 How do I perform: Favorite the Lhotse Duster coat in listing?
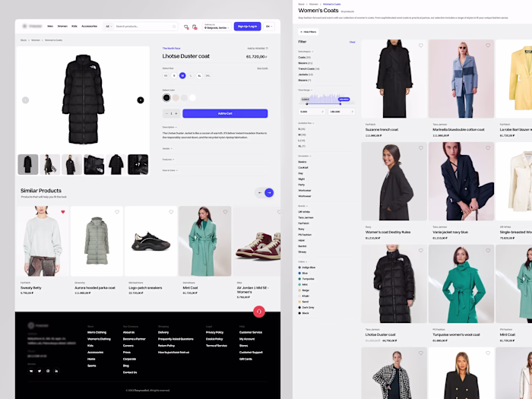(421, 250)
